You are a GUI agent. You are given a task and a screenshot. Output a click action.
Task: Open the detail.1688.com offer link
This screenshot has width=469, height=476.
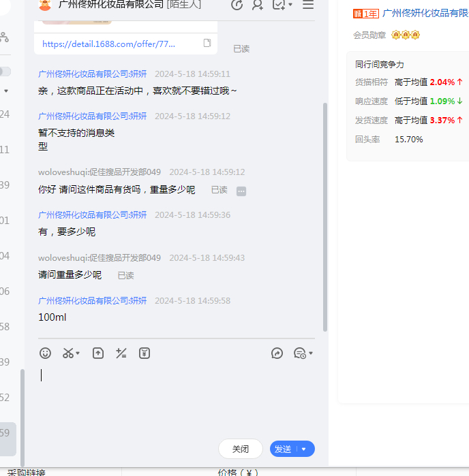tap(109, 44)
